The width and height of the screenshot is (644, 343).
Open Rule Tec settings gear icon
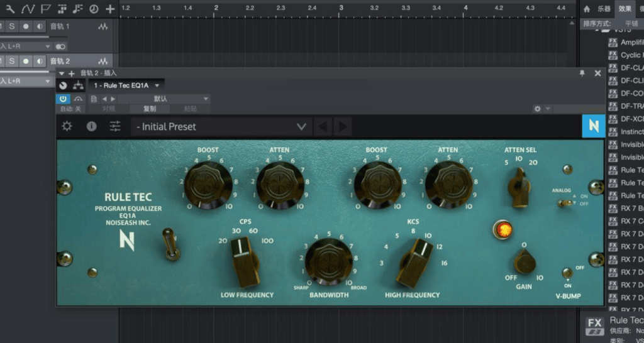tap(67, 126)
